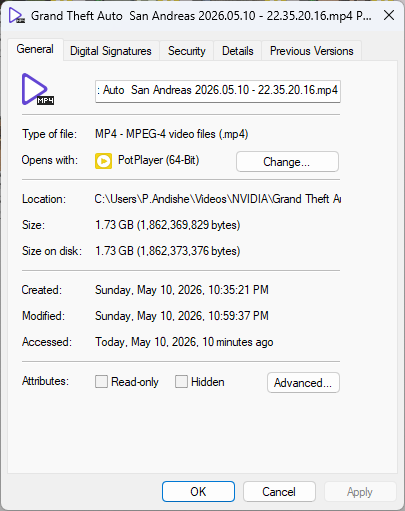Switch to the Details tab
The image size is (405, 511).
(x=238, y=51)
